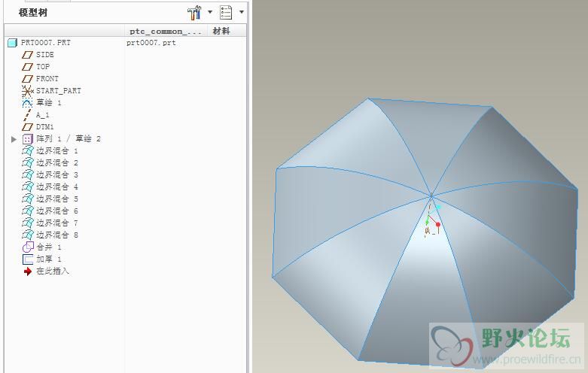Select DTM1 datum plane icon
The image size is (588, 373).
pyautogui.click(x=27, y=127)
